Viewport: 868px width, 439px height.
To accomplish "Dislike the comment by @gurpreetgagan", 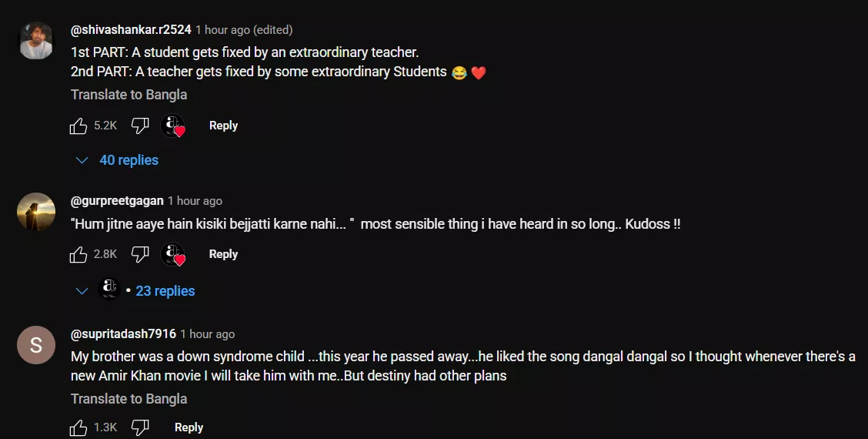I will (x=140, y=254).
